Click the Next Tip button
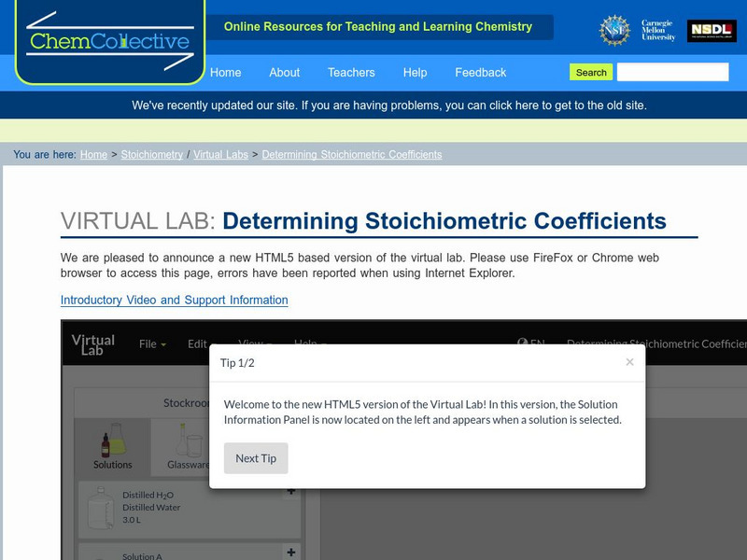The height and width of the screenshot is (560, 747). (256, 458)
